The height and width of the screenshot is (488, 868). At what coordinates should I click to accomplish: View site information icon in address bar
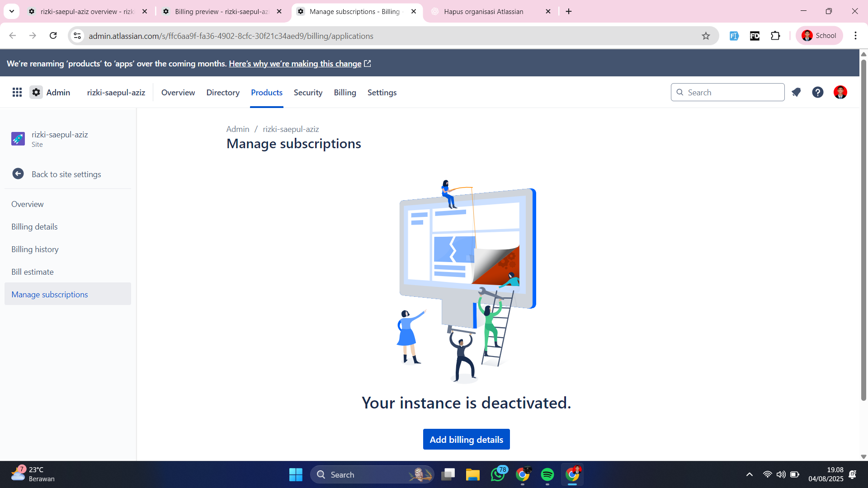pyautogui.click(x=77, y=36)
